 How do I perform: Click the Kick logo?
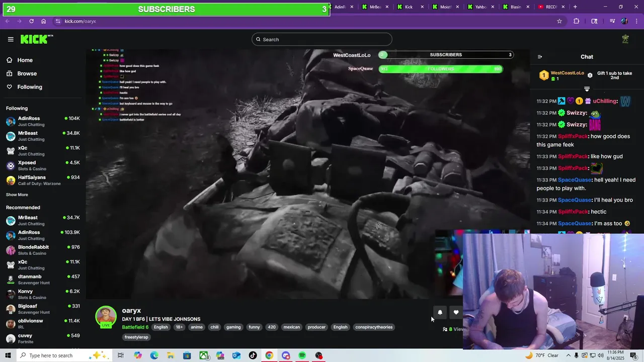(36, 39)
